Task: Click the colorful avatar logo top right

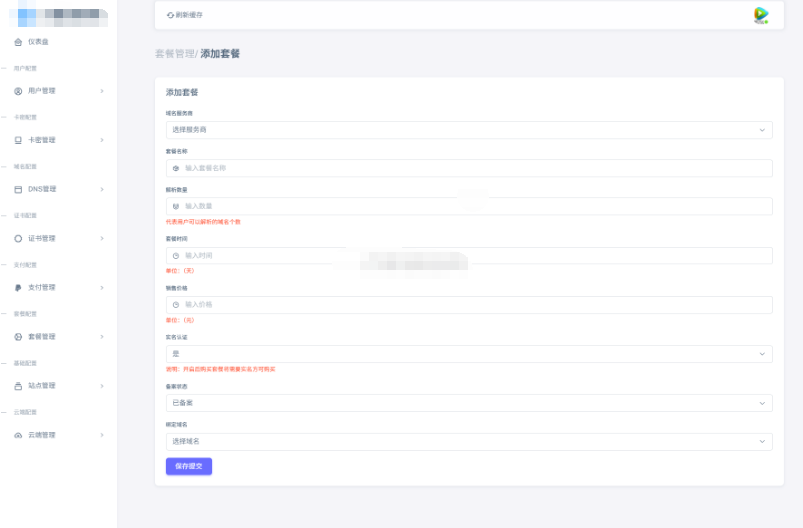Action: click(761, 15)
